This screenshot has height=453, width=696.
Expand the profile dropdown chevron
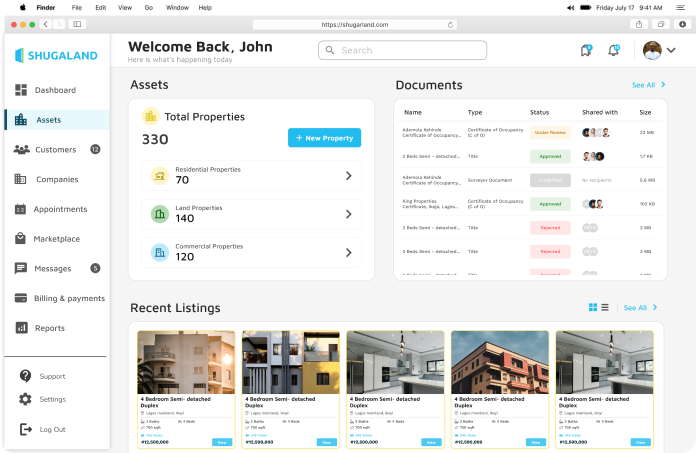(x=671, y=50)
